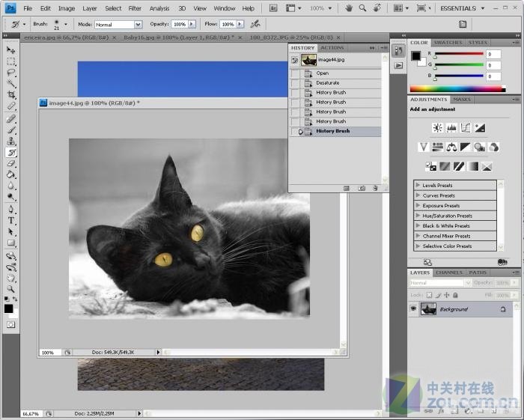
Task: Set history brush source at Desaturate state
Action: [295, 83]
